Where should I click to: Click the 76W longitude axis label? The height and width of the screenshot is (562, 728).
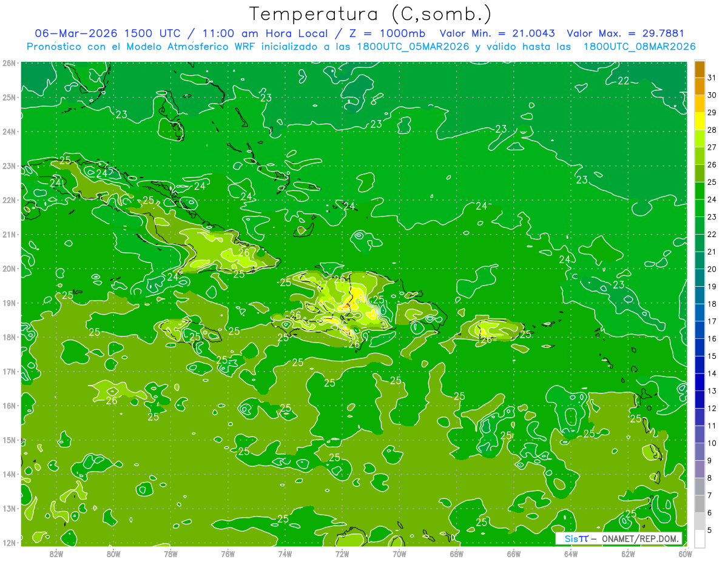[227, 554]
